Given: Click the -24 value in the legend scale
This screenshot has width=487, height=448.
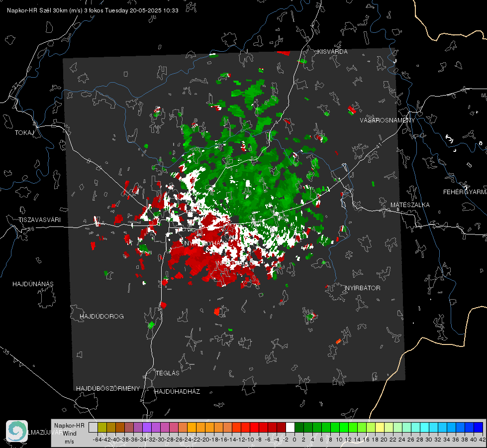Looking at the screenshot, I should click(x=187, y=440).
